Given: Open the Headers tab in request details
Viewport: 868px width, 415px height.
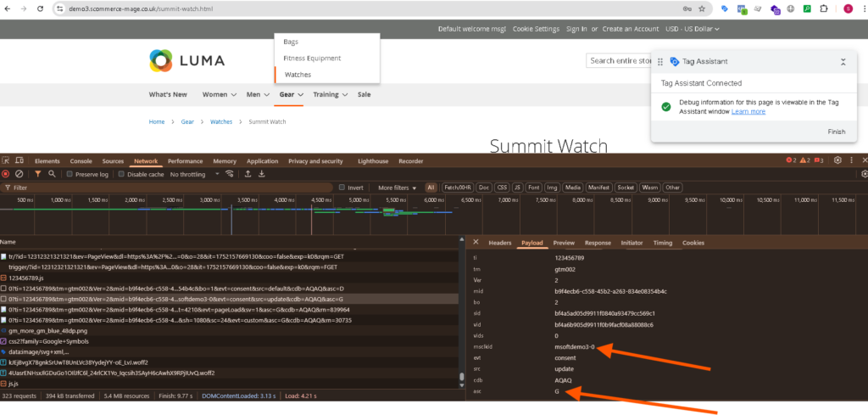Looking at the screenshot, I should click(x=500, y=243).
